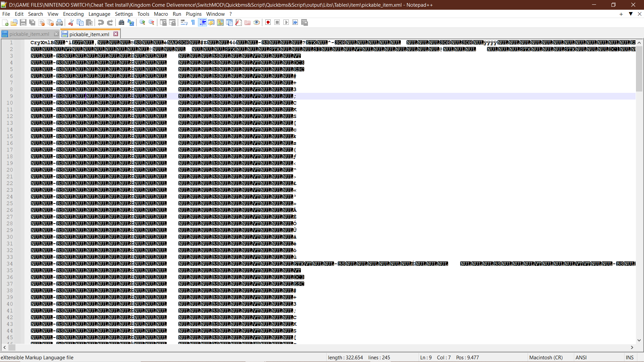Cut selection with the scissors icon
644x362 pixels.
tap(71, 22)
